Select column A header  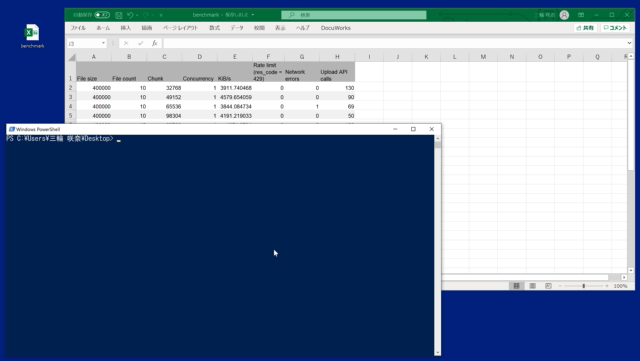(93, 57)
